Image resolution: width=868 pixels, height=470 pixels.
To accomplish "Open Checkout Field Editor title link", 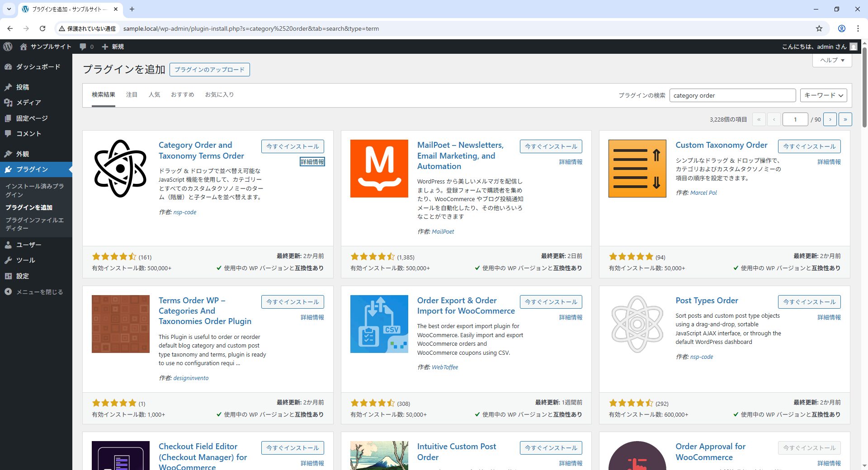I will [203, 456].
